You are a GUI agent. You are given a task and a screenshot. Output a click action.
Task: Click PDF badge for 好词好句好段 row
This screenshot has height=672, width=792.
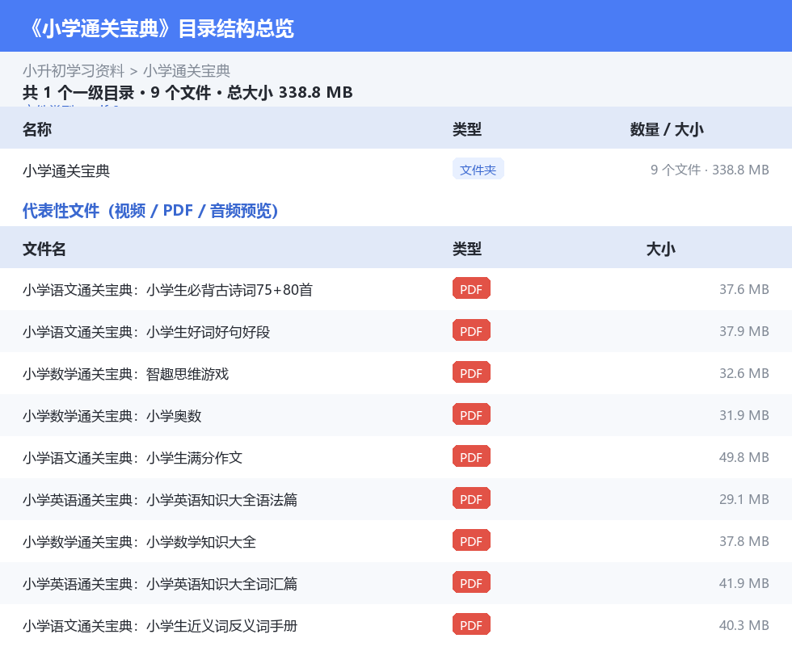(471, 330)
